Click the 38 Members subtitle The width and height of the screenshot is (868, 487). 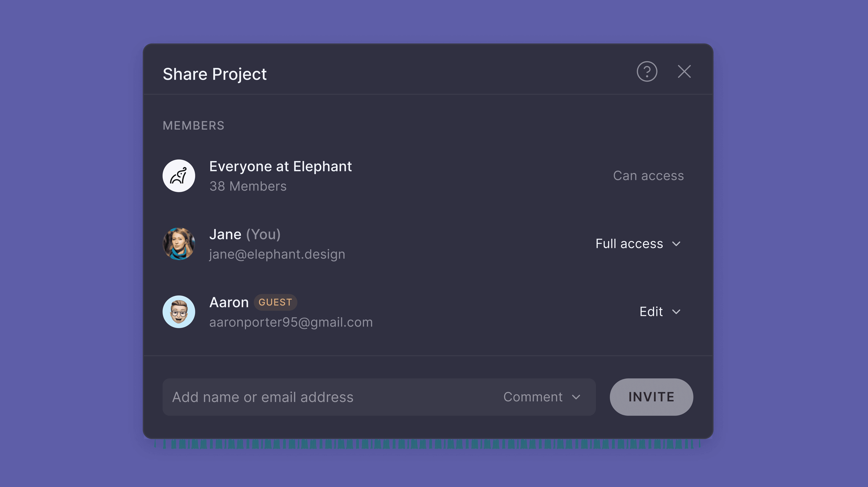point(248,186)
